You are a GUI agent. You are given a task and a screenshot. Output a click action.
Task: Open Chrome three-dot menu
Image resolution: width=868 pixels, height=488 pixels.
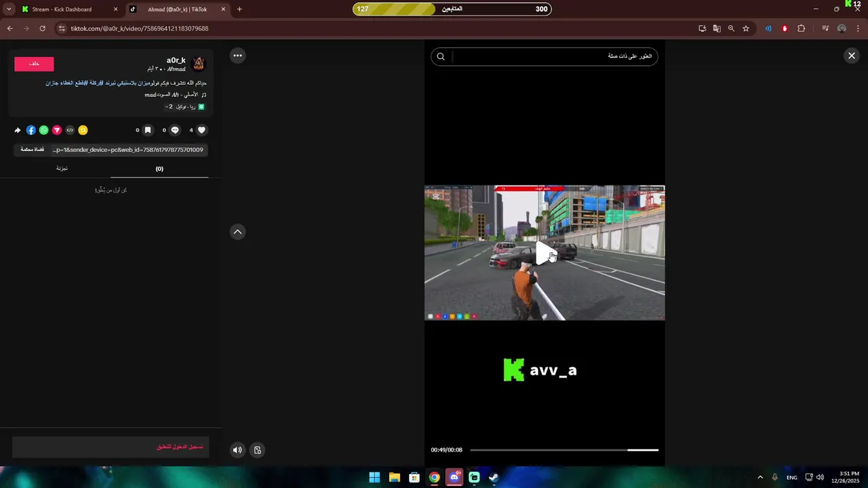pyautogui.click(x=859, y=28)
